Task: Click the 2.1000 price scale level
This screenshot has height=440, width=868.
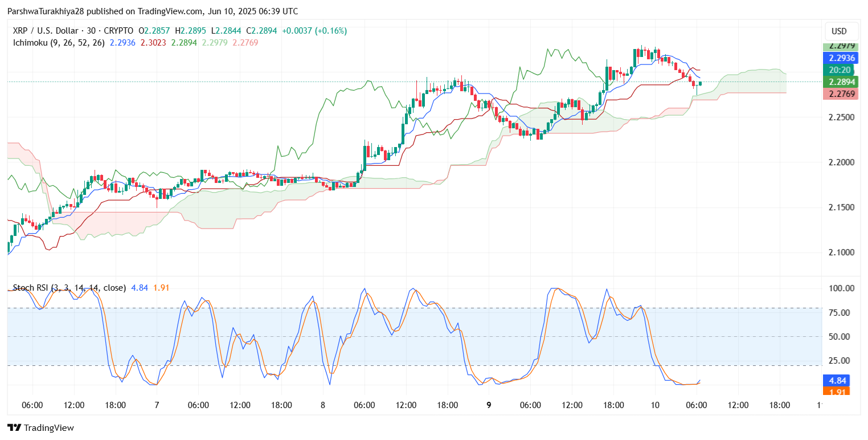Action: click(841, 252)
